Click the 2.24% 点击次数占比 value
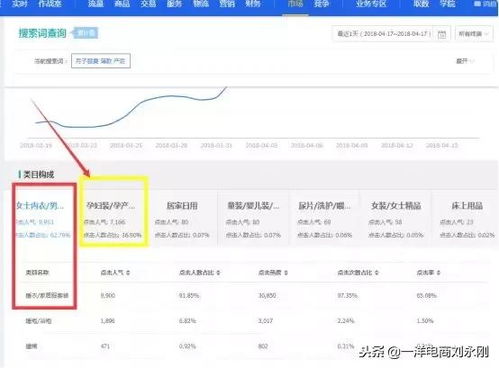The height and width of the screenshot is (368, 499). pos(346,321)
